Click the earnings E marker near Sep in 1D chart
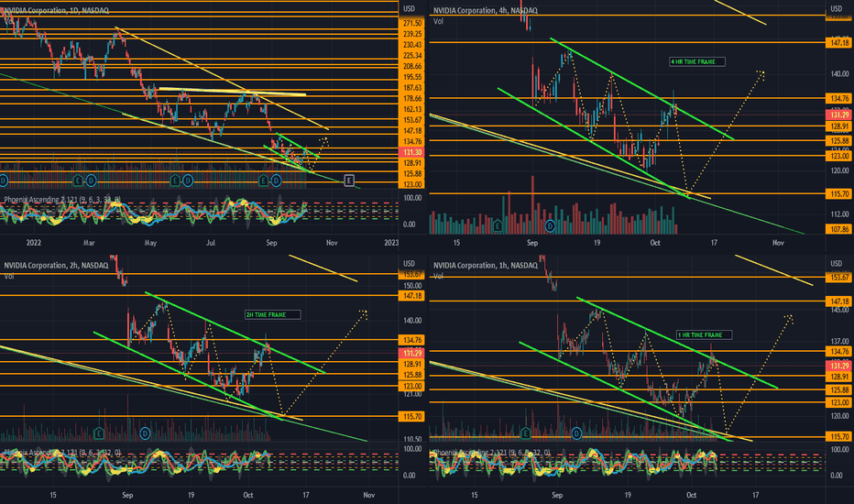The image size is (854, 504). (x=263, y=180)
